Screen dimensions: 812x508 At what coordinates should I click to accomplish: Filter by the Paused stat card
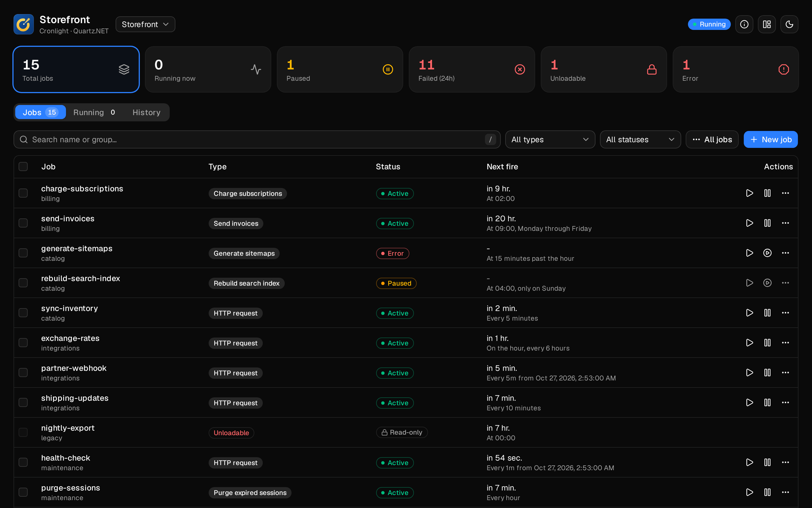pyautogui.click(x=340, y=69)
